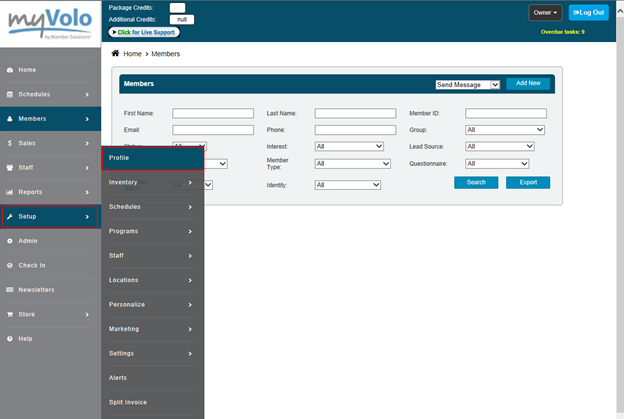Click the Store cart icon in sidebar
This screenshot has width=624, height=419.
pyautogui.click(x=10, y=314)
